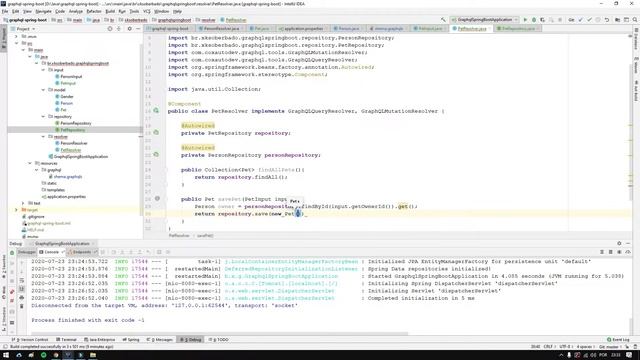Image resolution: width=640 pixels, height=360 pixels.
Task: Build project using the hammer icon
Action: tap(443, 20)
